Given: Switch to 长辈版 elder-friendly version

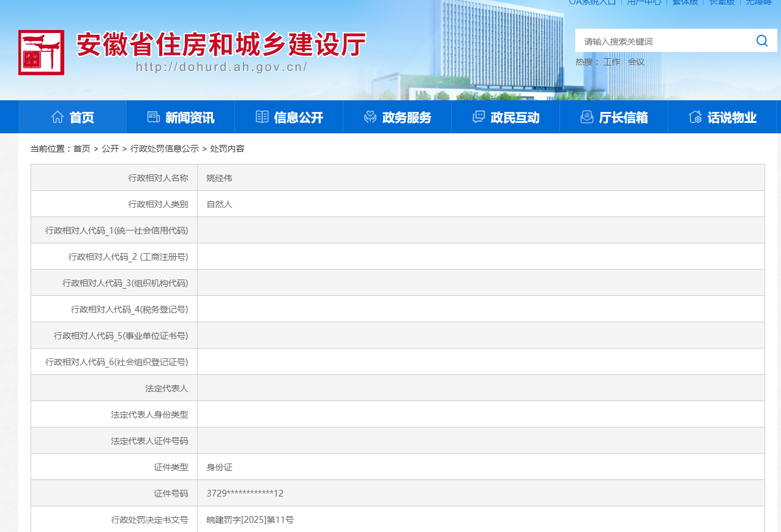Looking at the screenshot, I should click(721, 2).
